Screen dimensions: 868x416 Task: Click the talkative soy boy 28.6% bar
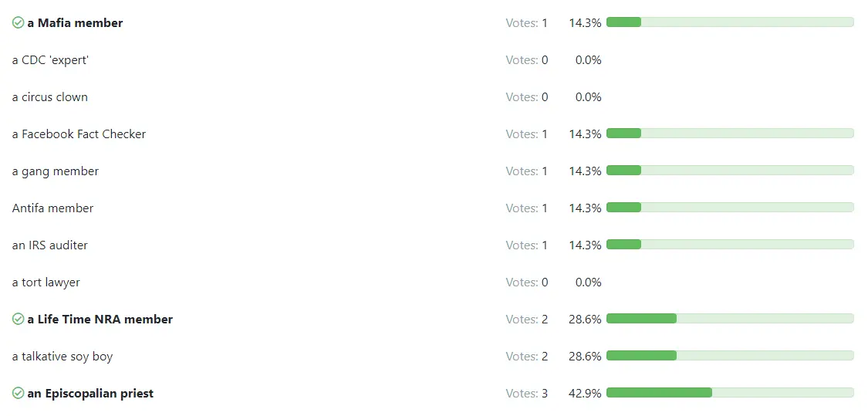pos(729,356)
